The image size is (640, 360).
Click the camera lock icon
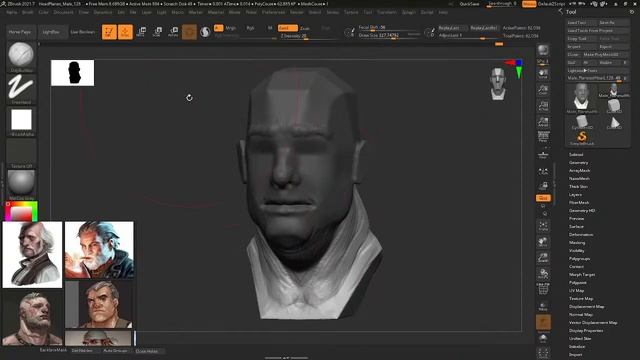[x=543, y=186]
